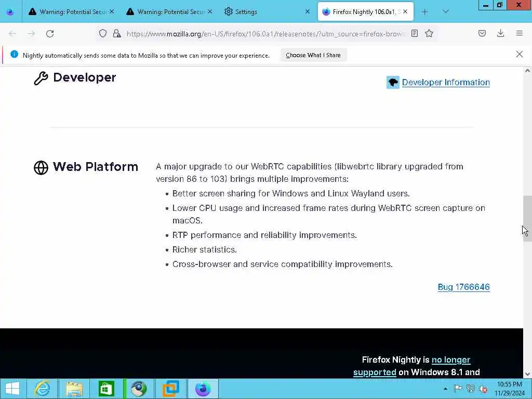The height and width of the screenshot is (399, 532).
Task: Open File Explorer from taskbar
Action: tap(74, 389)
